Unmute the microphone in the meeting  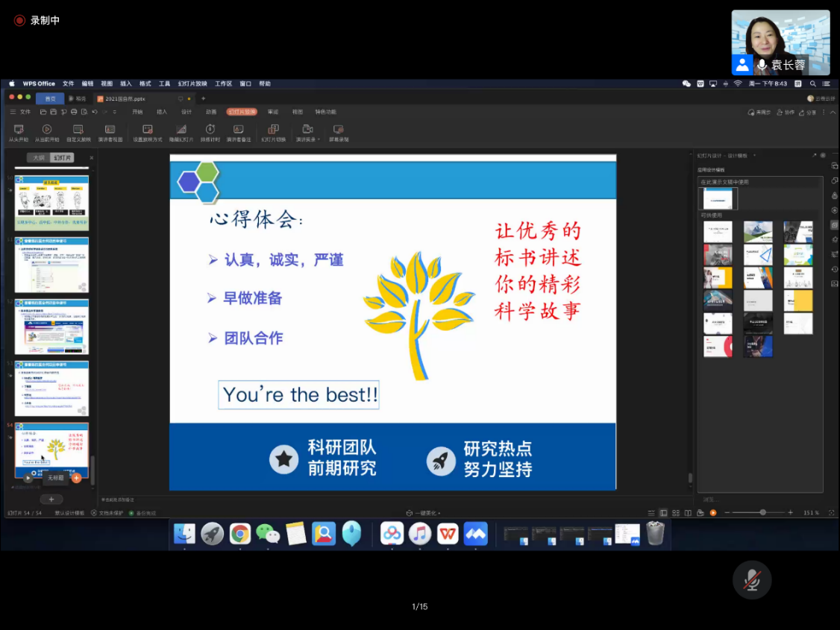point(752,580)
